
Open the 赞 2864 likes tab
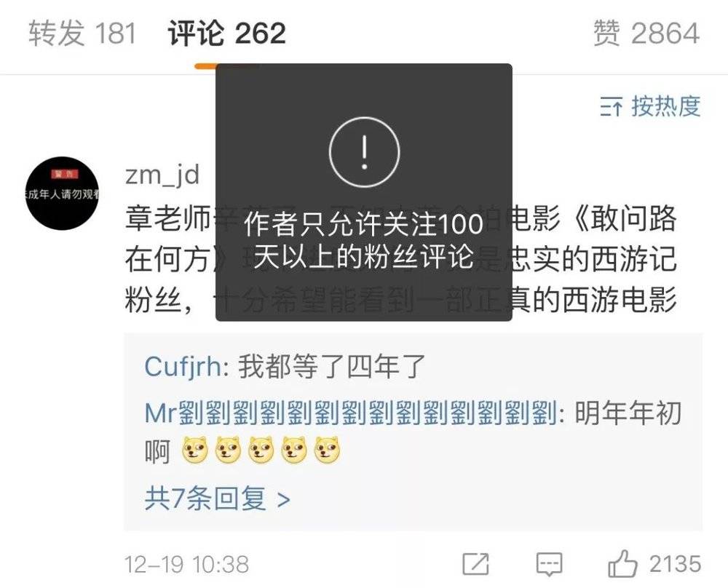646,33
